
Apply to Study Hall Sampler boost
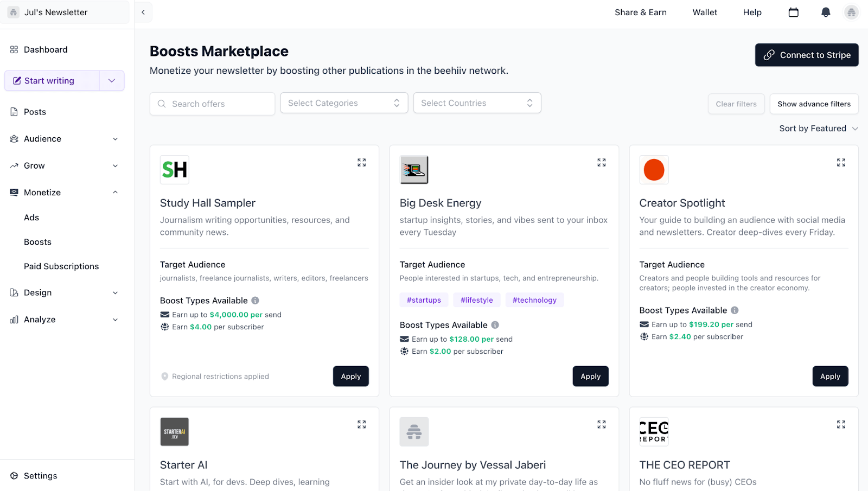pos(351,377)
